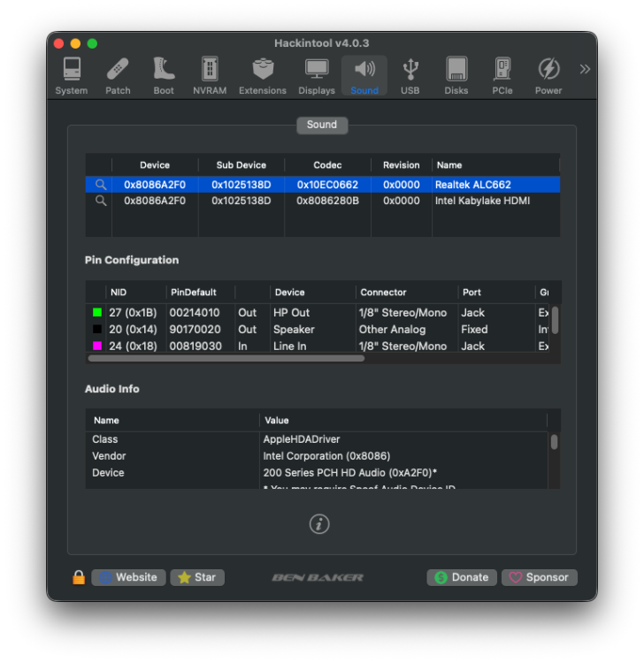Image resolution: width=644 pixels, height=663 pixels.
Task: Click Pin Configuration horizontal scrollbar
Action: [226, 359]
